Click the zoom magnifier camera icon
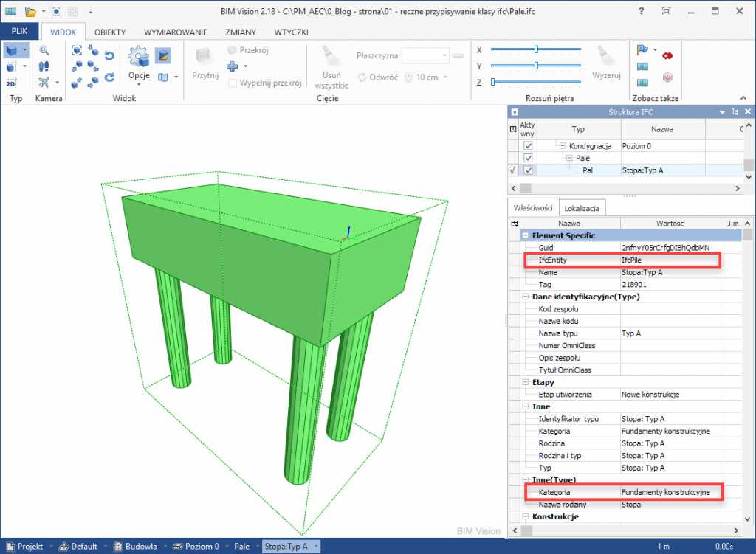756x554 pixels. [x=44, y=50]
